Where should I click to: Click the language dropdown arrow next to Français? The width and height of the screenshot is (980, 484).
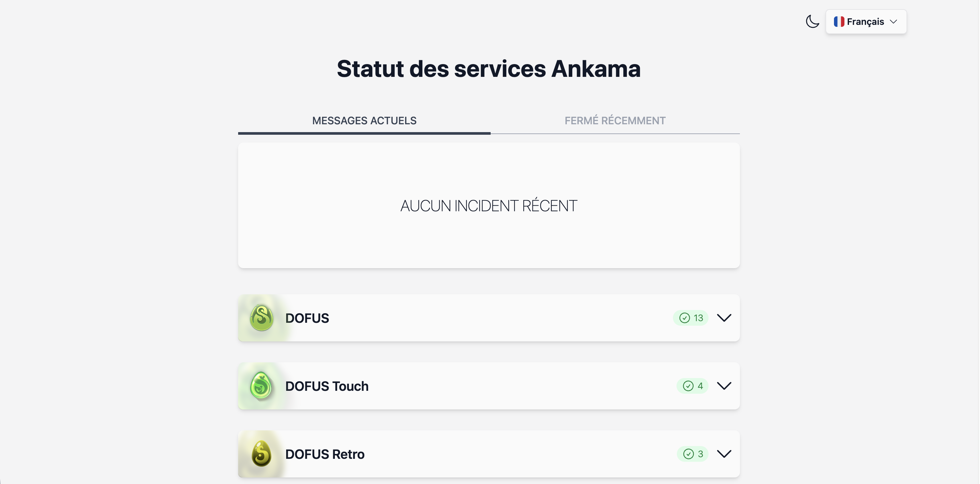pos(893,21)
